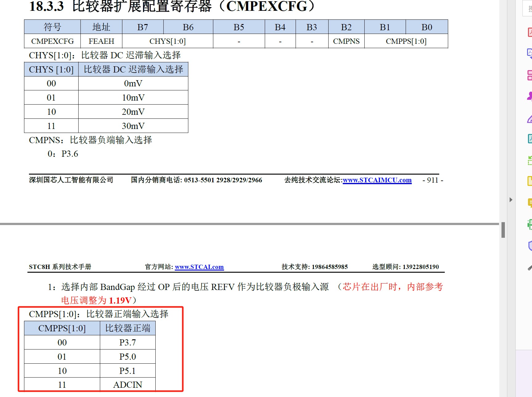Screen dimensions: 532x397
Task: Click the purple person share tool icon
Action: point(530,96)
